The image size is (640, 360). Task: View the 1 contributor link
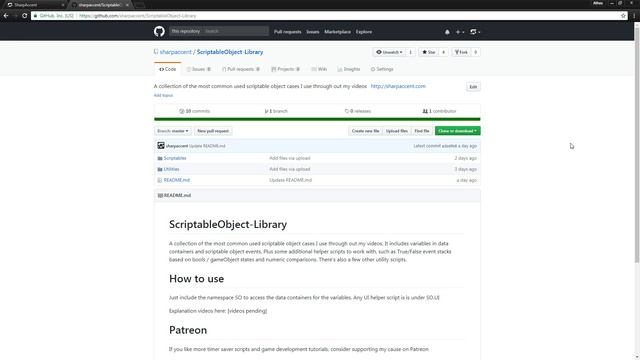pos(440,111)
